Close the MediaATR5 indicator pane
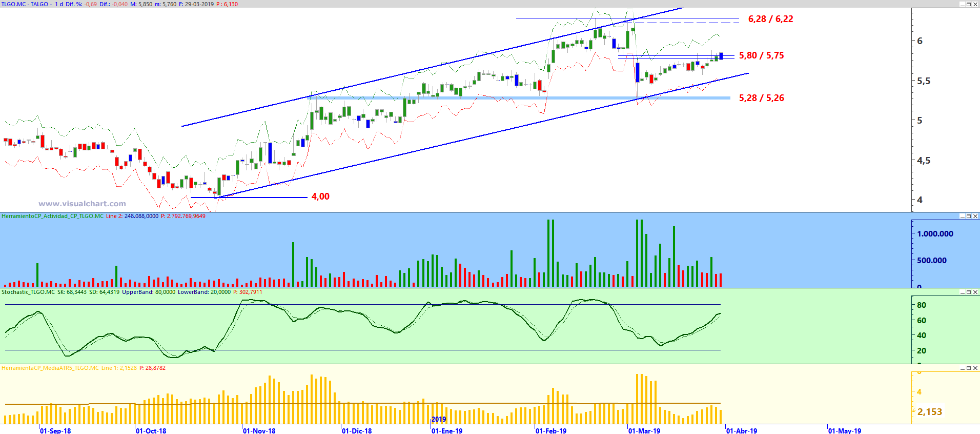Viewport: 980px width, 434px height. coord(975,368)
